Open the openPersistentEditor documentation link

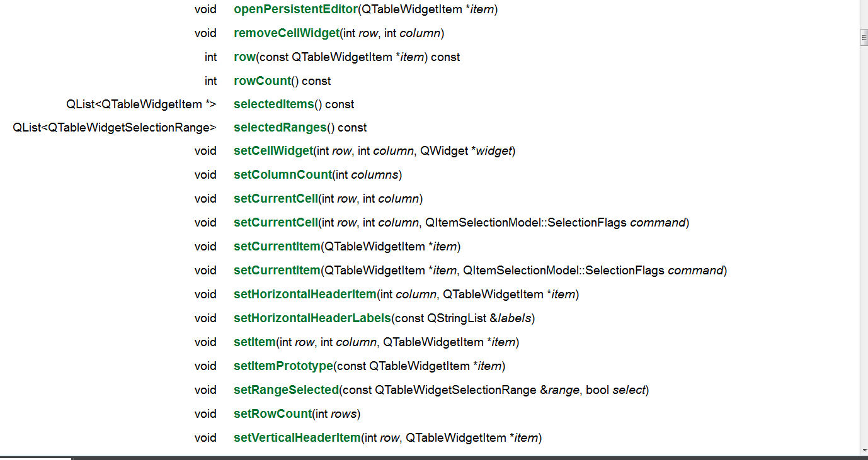click(295, 9)
